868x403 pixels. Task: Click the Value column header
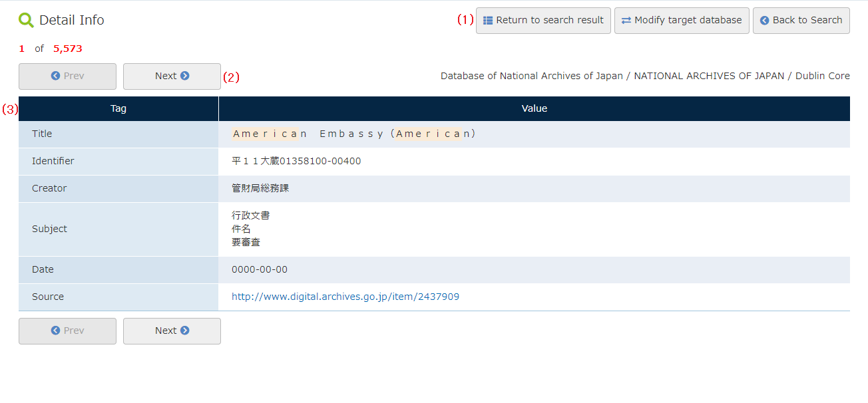click(535, 109)
